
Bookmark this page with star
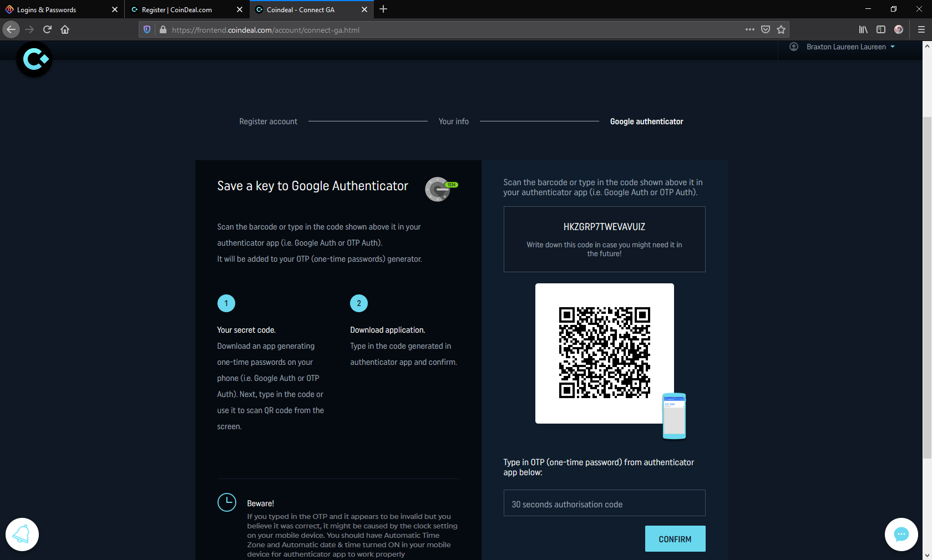(x=781, y=29)
